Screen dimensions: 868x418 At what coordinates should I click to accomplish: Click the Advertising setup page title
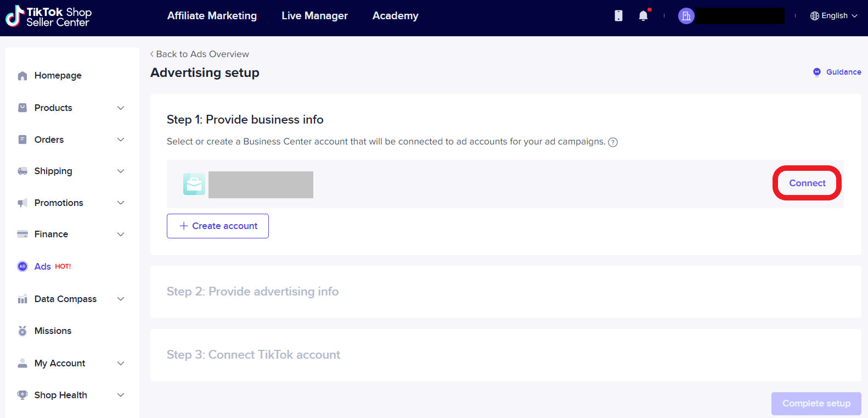pyautogui.click(x=205, y=73)
